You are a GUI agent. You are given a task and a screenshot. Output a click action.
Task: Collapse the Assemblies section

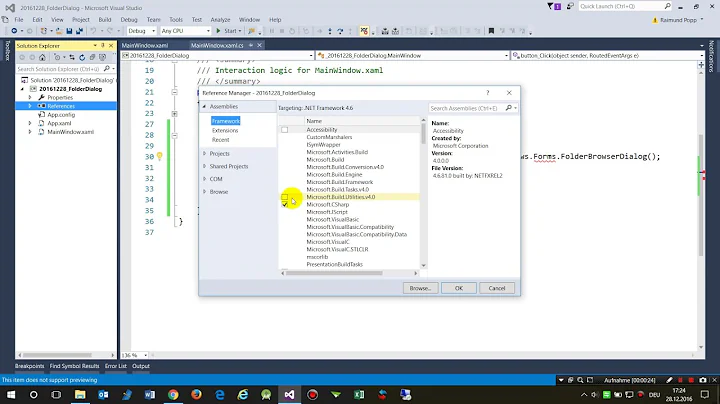204,107
